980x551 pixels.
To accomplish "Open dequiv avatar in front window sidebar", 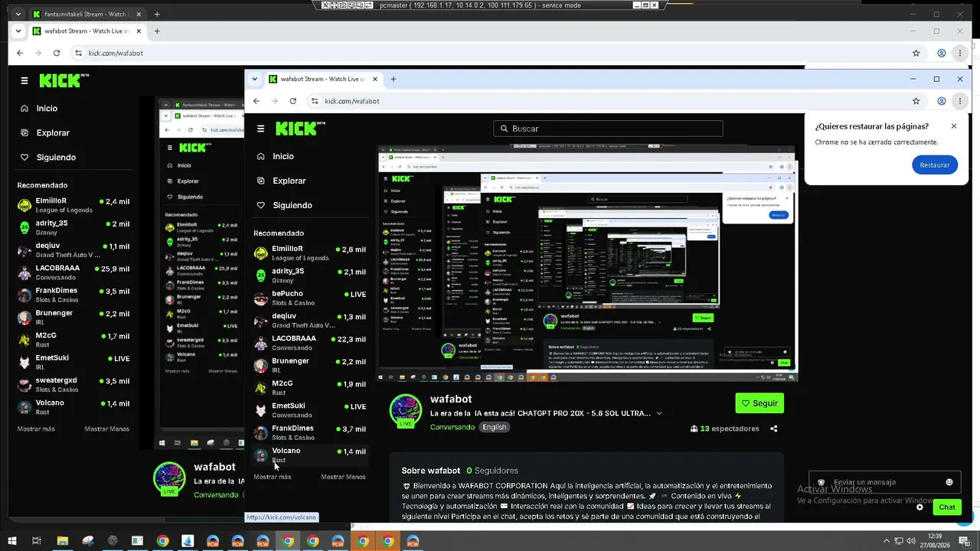I will [260, 321].
